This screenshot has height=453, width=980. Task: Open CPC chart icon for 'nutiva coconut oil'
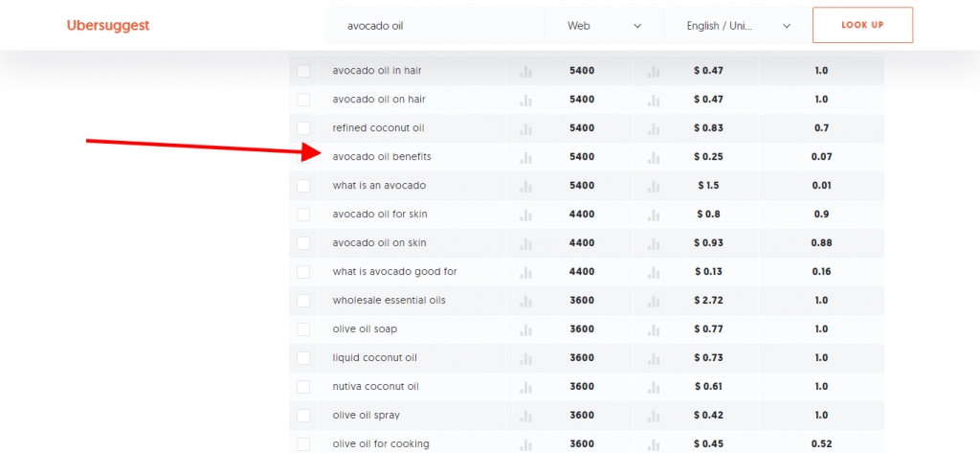[654, 387]
